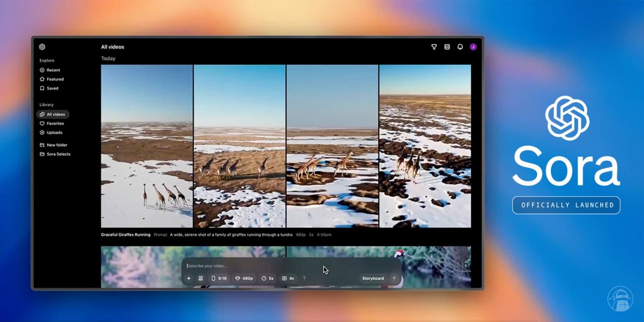The width and height of the screenshot is (644, 322).
Task: Create a New folder in the sidebar
Action: [x=56, y=145]
